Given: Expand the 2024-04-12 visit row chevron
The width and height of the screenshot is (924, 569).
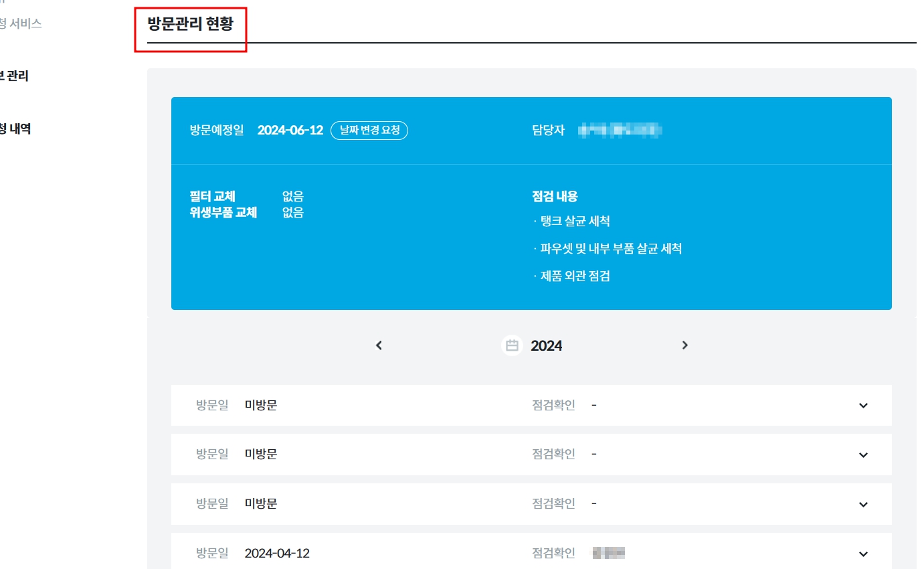Looking at the screenshot, I should pos(863,554).
